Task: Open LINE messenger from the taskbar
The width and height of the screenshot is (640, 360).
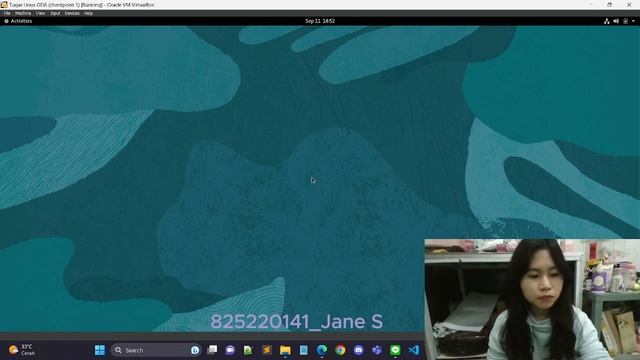Action: (395, 350)
